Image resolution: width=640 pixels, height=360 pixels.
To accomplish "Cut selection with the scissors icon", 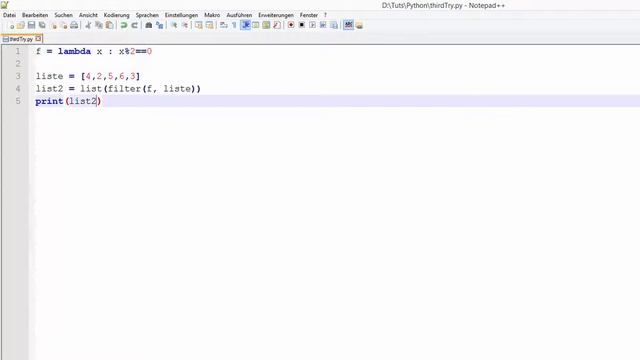I will 88,25.
